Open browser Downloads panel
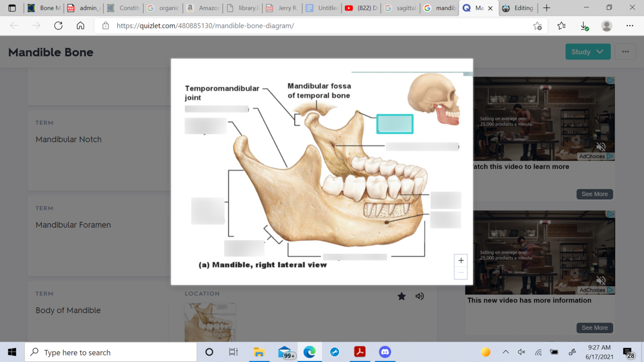The height and width of the screenshot is (362, 644). point(584,26)
